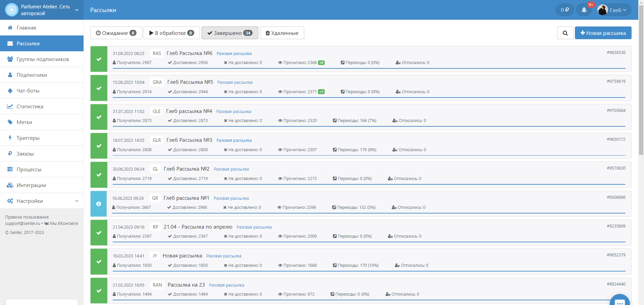Click Разовая рассылка label for Рассылка №6
644x305 pixels.
click(234, 54)
